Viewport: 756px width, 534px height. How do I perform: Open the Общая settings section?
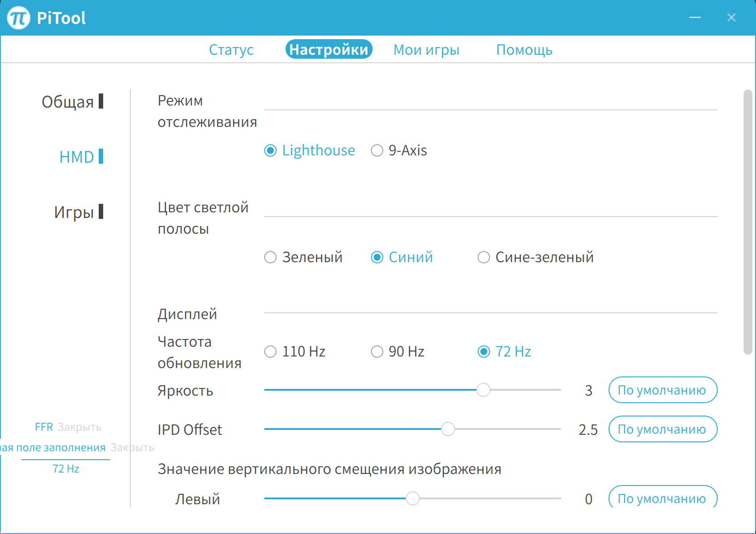click(x=68, y=102)
